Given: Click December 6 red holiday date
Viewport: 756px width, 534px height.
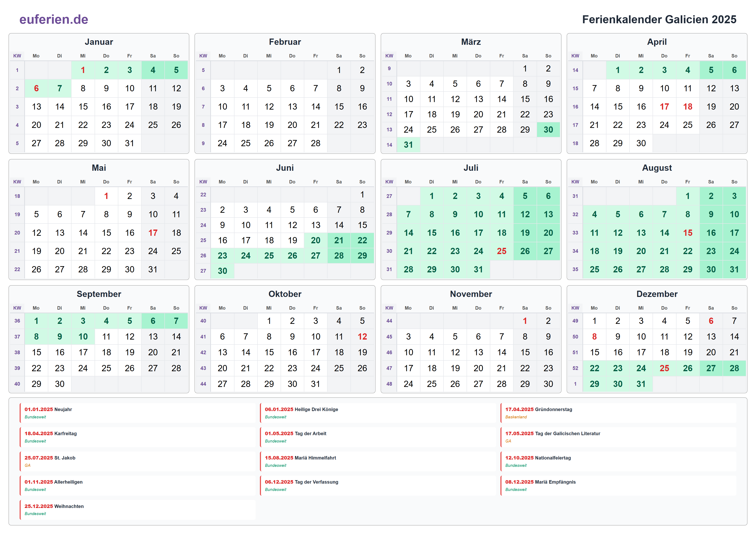Looking at the screenshot, I should click(x=711, y=321).
